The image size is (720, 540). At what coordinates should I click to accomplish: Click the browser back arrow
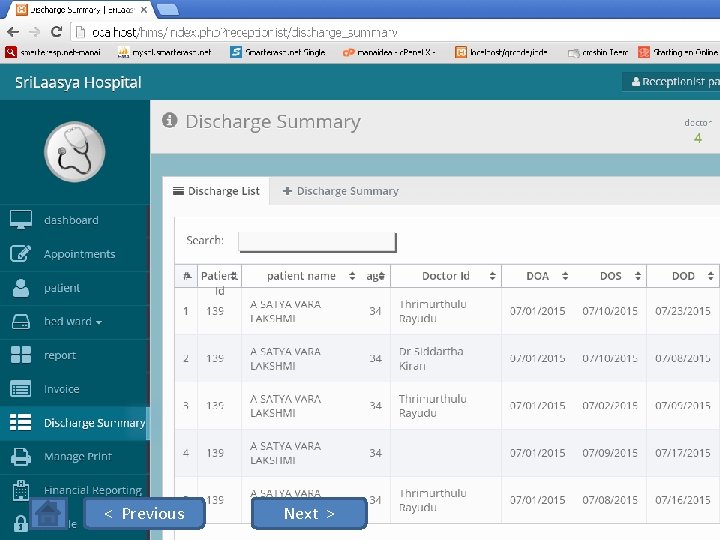pos(13,32)
